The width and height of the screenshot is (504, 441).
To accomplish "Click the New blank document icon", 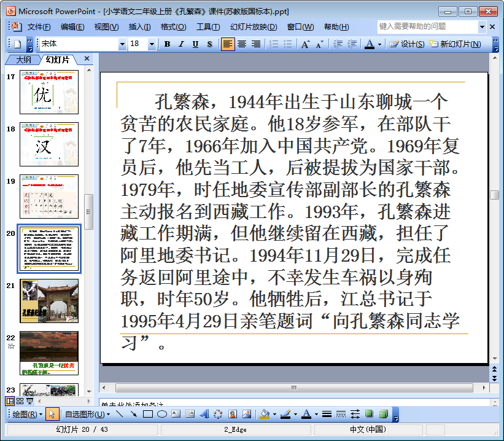I will click(x=17, y=44).
